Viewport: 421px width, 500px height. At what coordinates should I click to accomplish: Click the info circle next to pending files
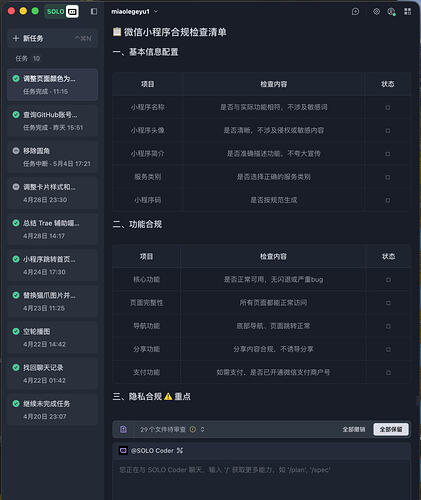pos(193,429)
